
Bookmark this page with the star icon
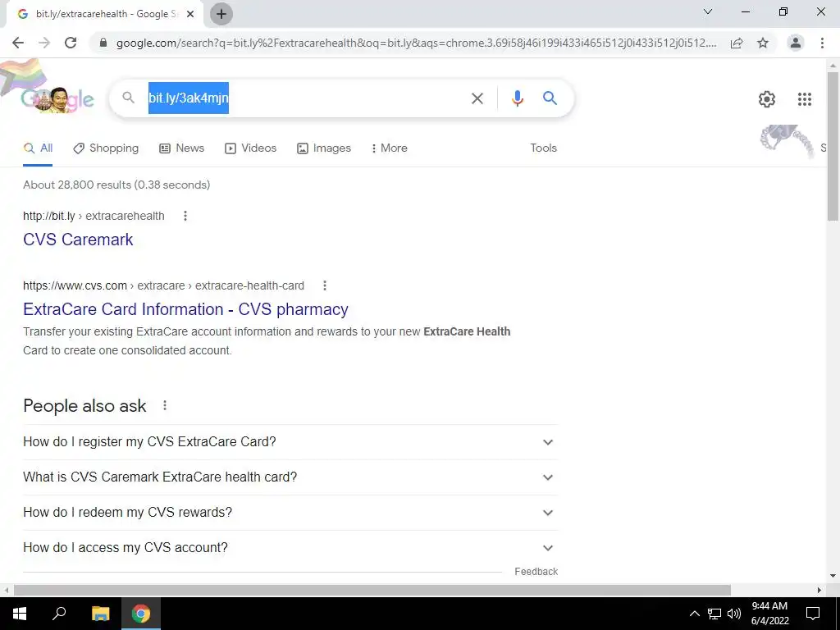[763, 43]
